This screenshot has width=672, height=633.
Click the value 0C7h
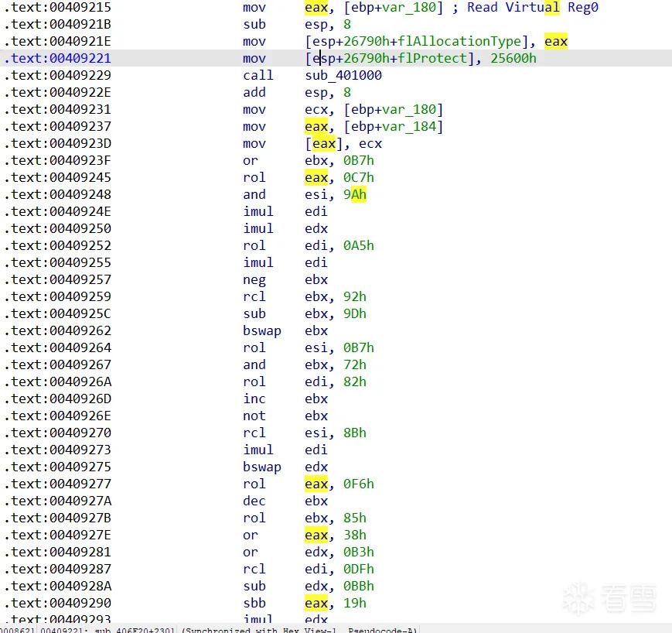pos(359,177)
